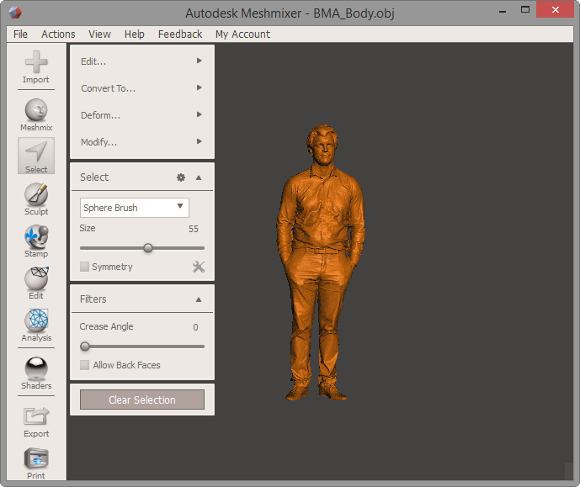Click the Clear Selection button
Viewport: 580px width, 487px height.
142,400
